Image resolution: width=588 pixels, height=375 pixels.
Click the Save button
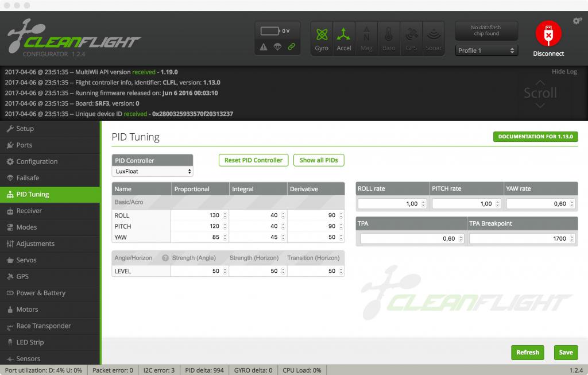click(x=566, y=353)
